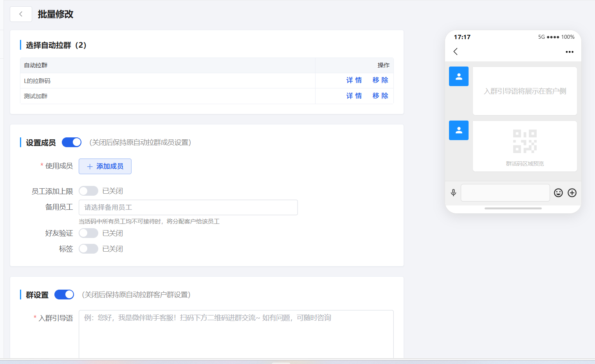Open the 备用员工 selection dropdown
This screenshot has height=364, width=595.
click(188, 207)
